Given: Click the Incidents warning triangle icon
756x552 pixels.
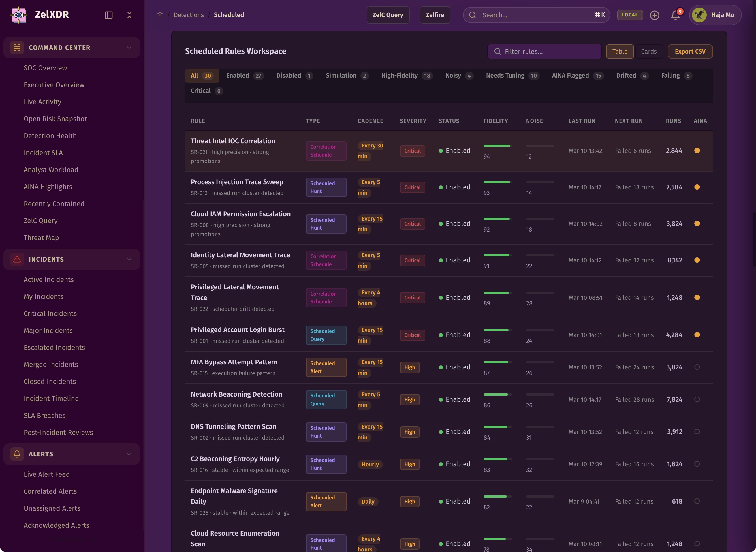Looking at the screenshot, I should (17, 259).
